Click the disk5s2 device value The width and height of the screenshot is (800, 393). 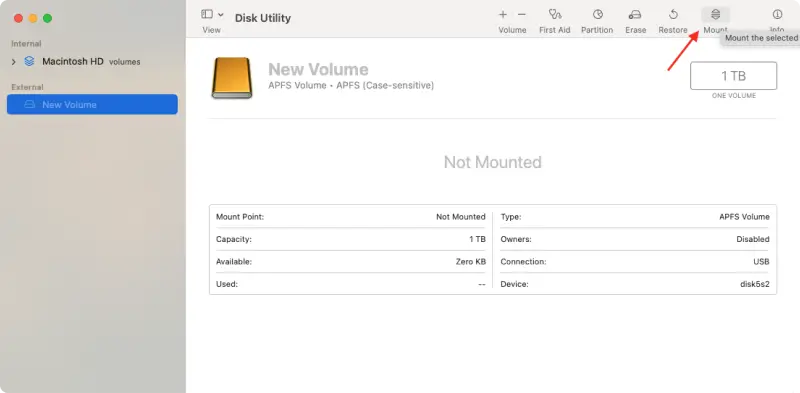755,284
